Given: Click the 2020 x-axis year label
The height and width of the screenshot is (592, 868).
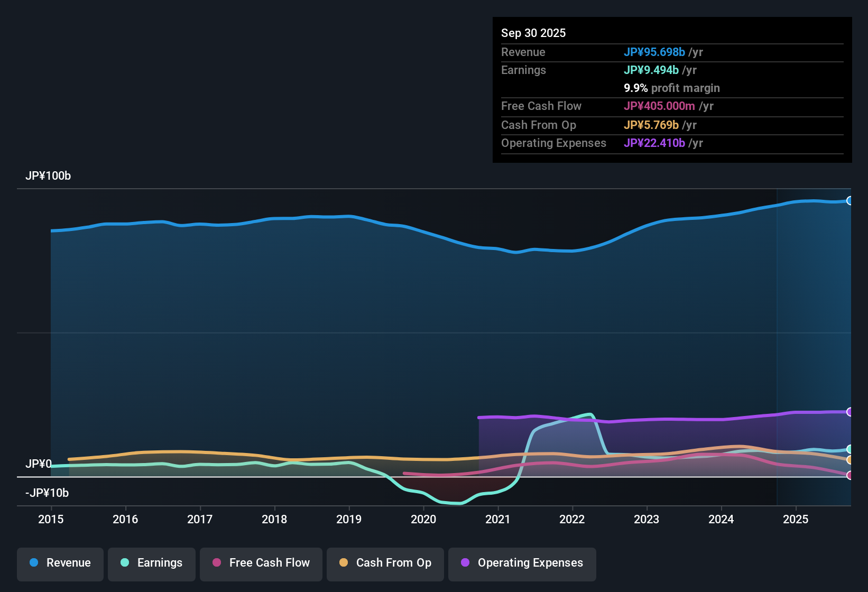Looking at the screenshot, I should click(x=423, y=520).
